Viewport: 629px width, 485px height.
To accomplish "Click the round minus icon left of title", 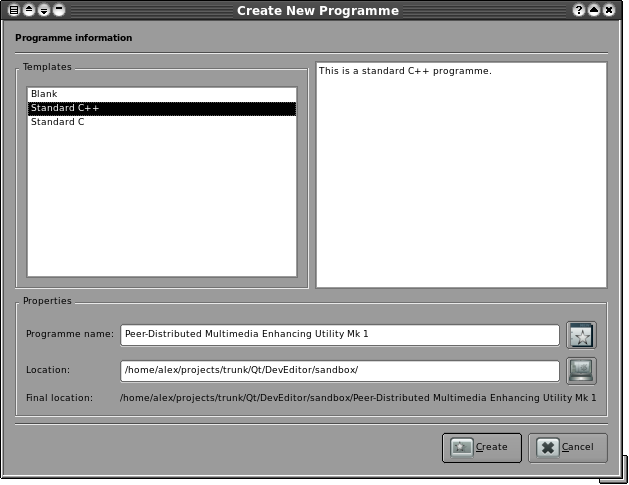I will (59, 10).
